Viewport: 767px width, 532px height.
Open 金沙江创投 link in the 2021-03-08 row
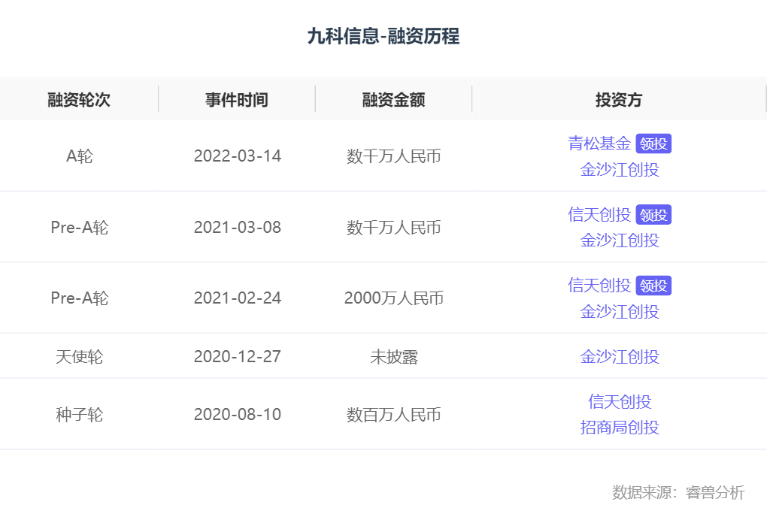pyautogui.click(x=620, y=240)
